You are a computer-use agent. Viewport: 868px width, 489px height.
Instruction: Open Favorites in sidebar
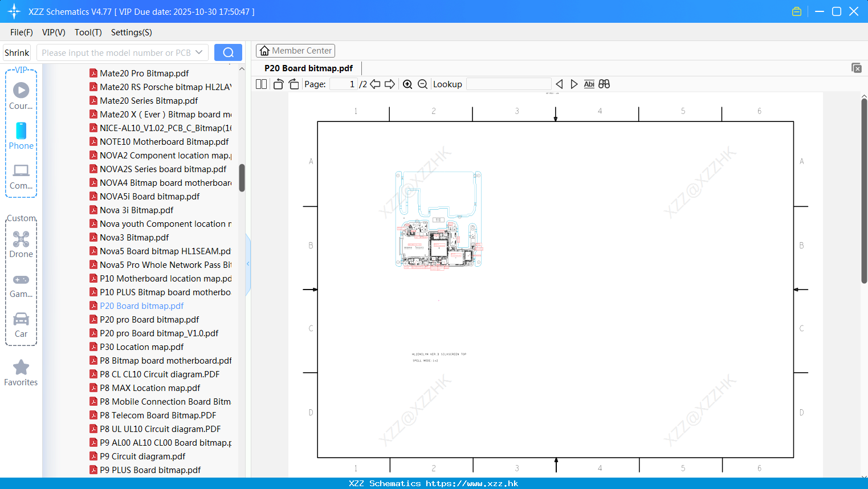(x=21, y=373)
